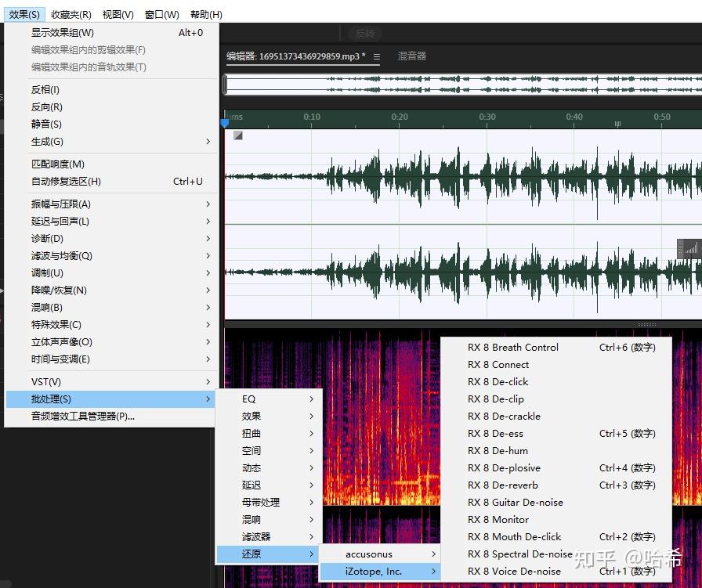Screen dimensions: 702x588
Task: Open the editor panel menu icon
Action: (x=377, y=56)
